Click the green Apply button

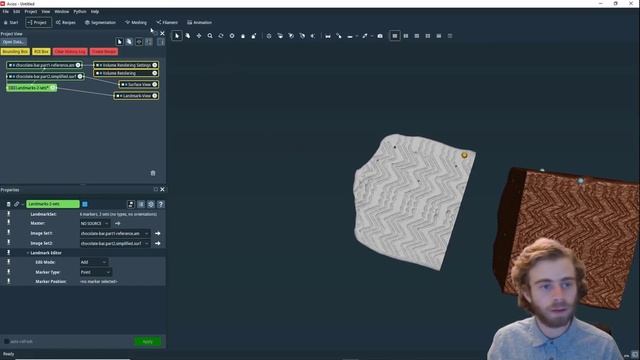click(147, 341)
